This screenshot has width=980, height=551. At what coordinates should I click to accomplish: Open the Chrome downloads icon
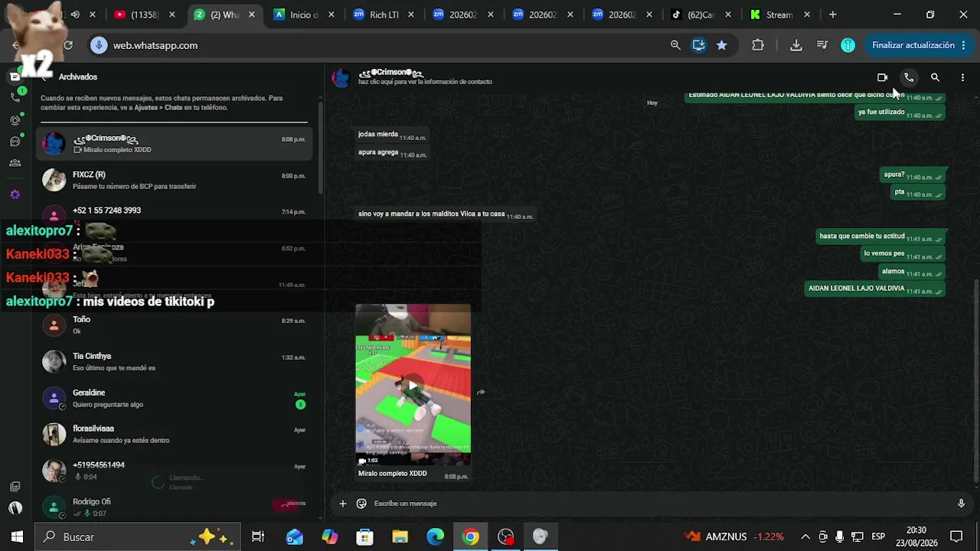[x=796, y=45]
